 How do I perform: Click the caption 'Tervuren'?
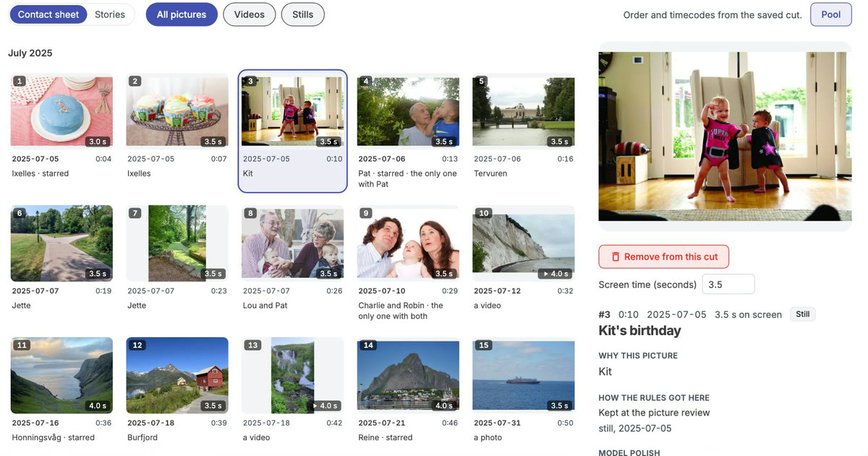pos(490,173)
